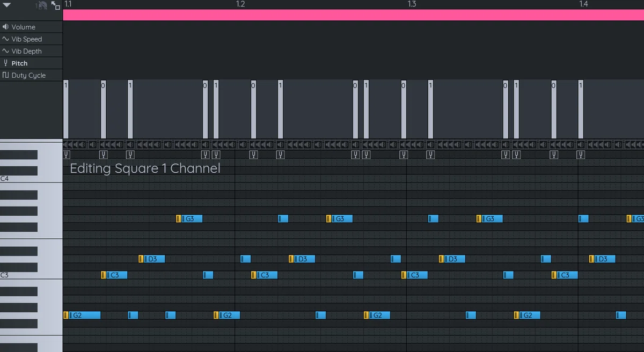
Task: Play the C4 key on the piano
Action: pos(31,179)
